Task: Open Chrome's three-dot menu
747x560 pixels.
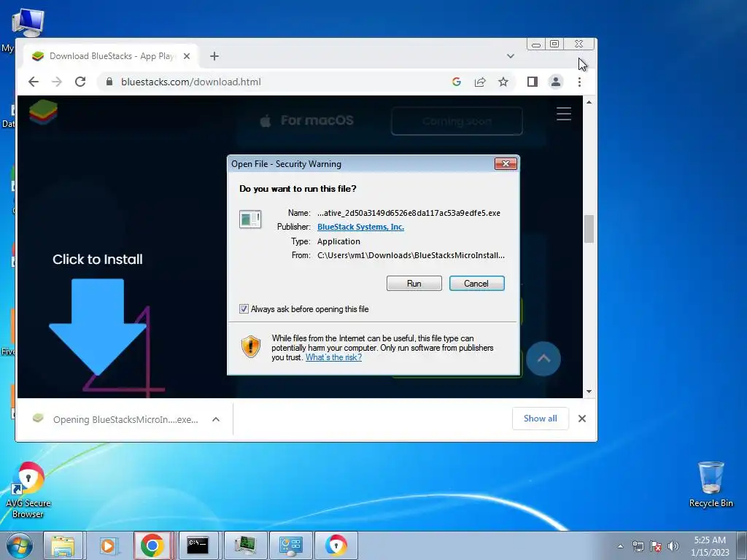Action: (579, 82)
